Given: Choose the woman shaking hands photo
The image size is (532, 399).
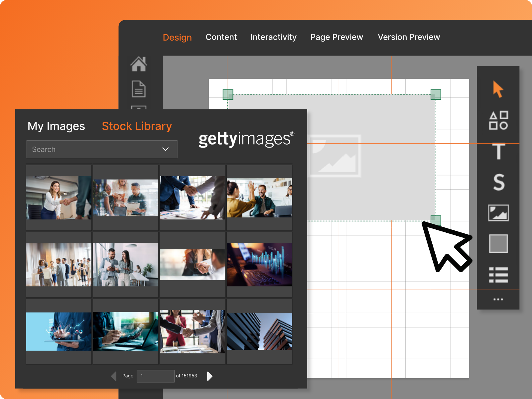Looking at the screenshot, I should click(x=59, y=198).
